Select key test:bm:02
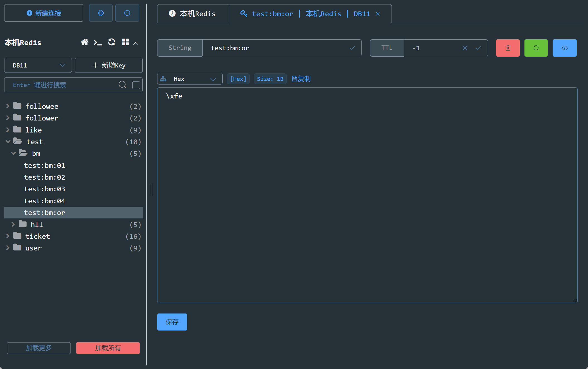Image resolution: width=588 pixels, height=369 pixels. (x=74, y=177)
